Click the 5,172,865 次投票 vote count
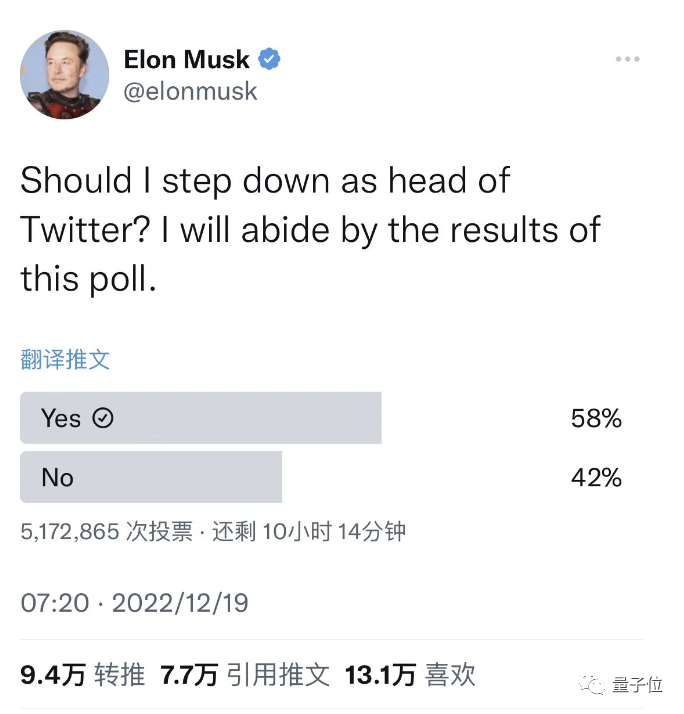This screenshot has width=684, height=714. 107,531
